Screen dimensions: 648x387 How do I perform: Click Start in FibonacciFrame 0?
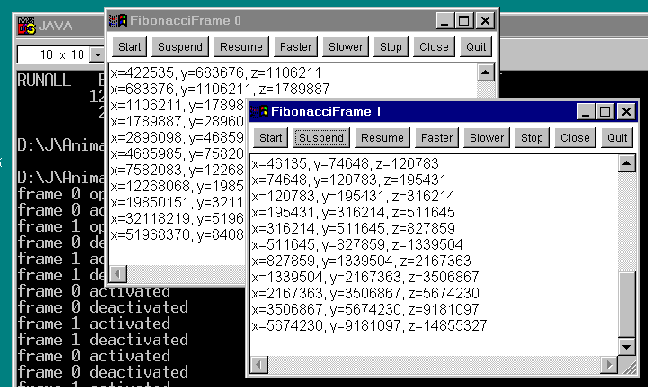129,47
